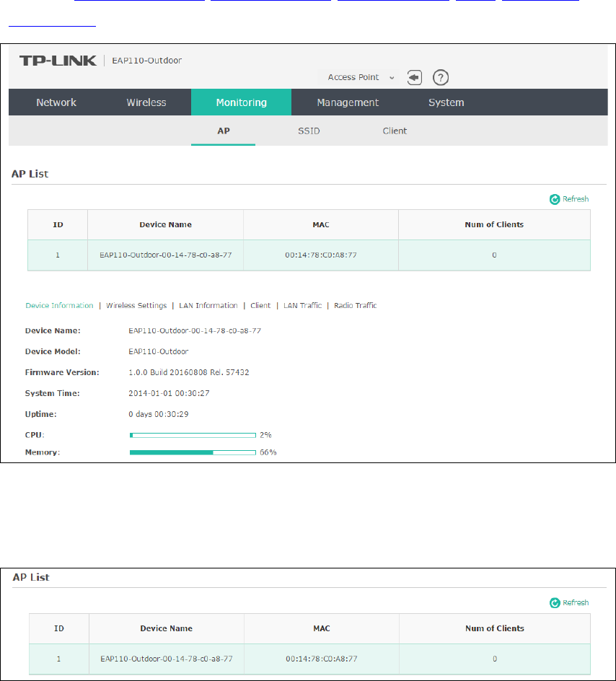
Task: Click EAP110-Outdoor title beside the logo
Action: 146,61
